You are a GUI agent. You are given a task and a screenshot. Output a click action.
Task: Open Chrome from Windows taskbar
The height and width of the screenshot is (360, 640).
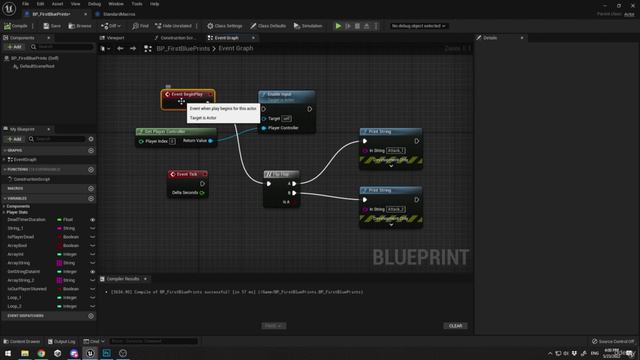click(x=41, y=353)
